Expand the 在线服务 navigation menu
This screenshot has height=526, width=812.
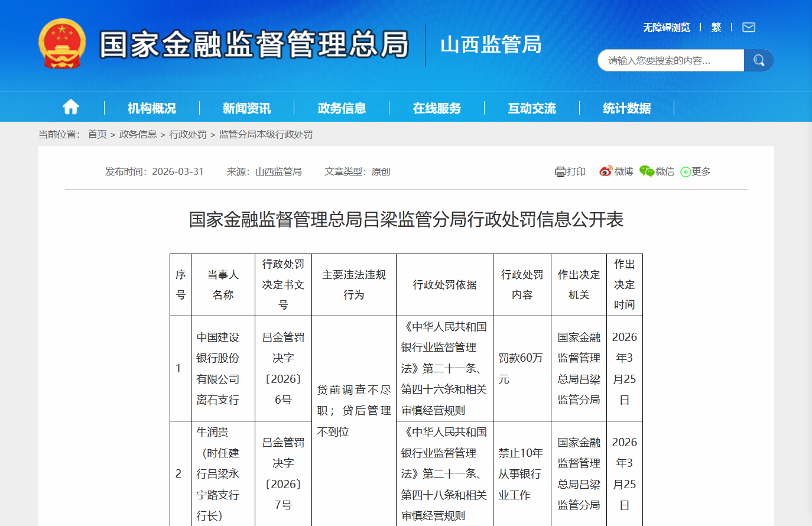tap(437, 108)
